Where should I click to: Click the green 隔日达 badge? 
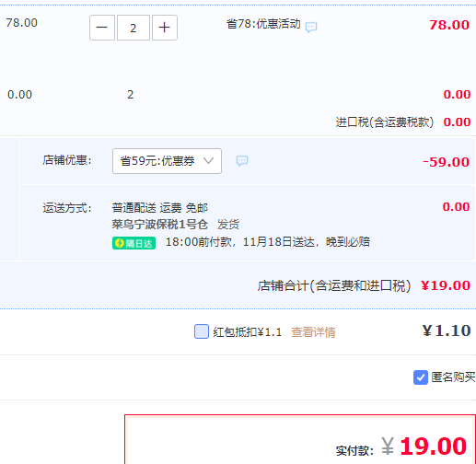coord(134,243)
